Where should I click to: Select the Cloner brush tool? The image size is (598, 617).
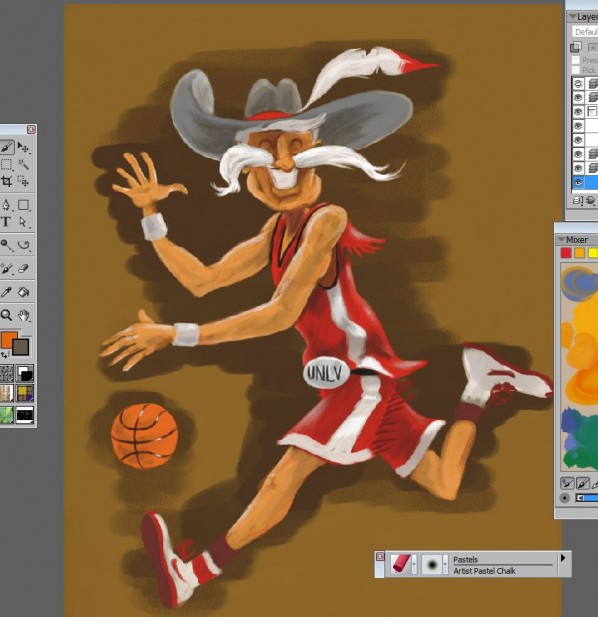tap(6, 268)
